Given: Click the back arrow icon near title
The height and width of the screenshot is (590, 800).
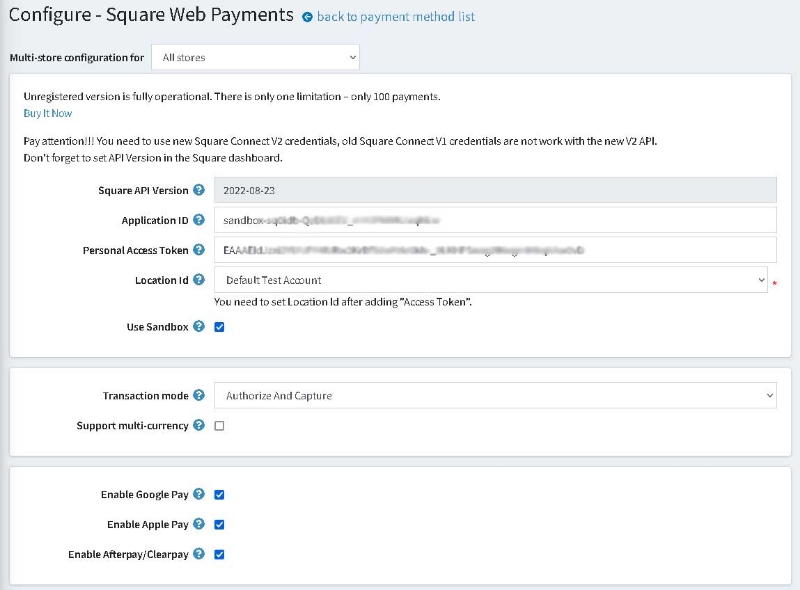Looking at the screenshot, I should tap(307, 17).
